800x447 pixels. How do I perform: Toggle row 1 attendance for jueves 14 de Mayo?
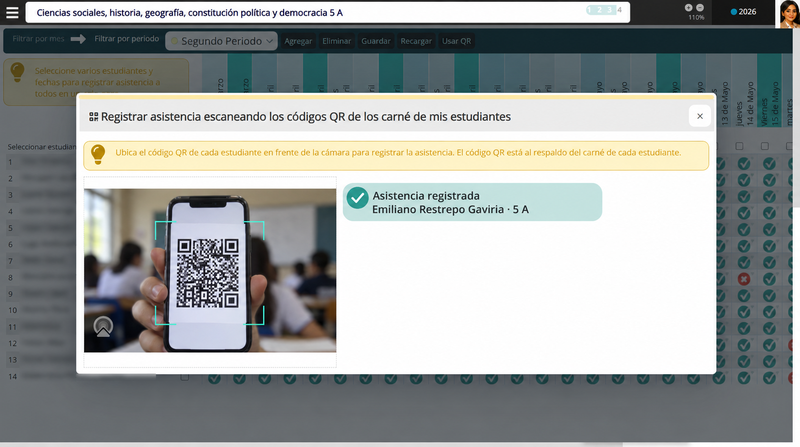pyautogui.click(x=744, y=164)
